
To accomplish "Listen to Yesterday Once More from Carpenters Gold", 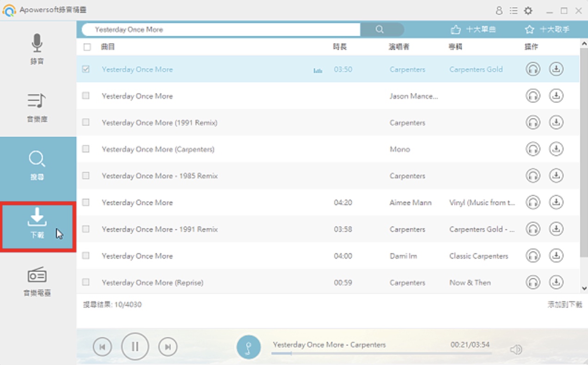I will coord(533,69).
